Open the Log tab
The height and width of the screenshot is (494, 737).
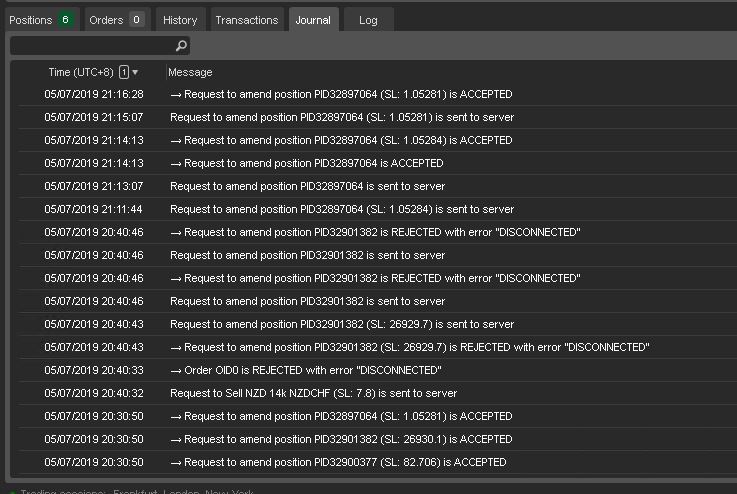coord(368,20)
